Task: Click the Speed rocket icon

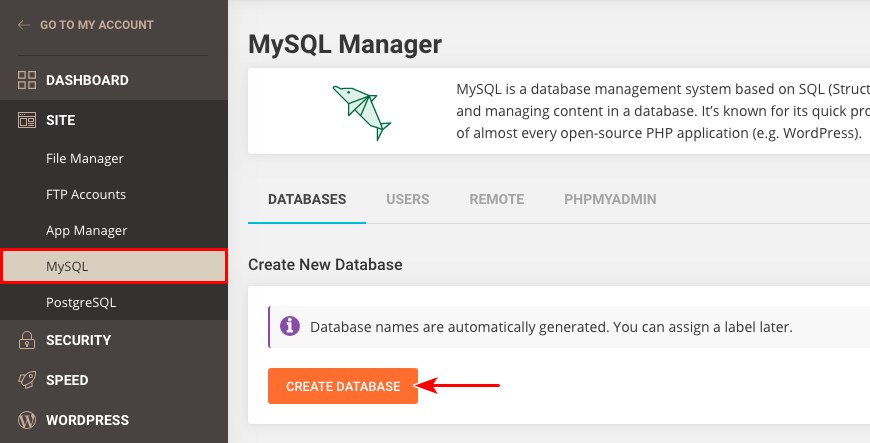Action: click(x=27, y=380)
